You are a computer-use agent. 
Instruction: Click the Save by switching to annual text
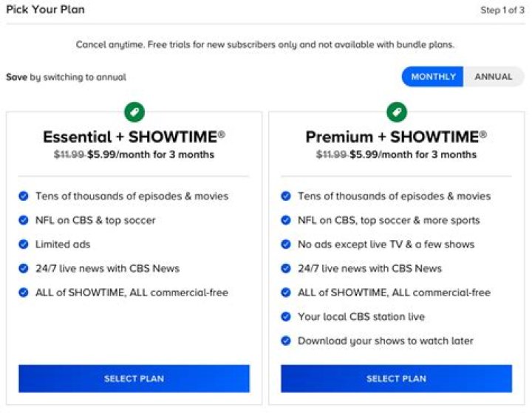[x=66, y=77]
